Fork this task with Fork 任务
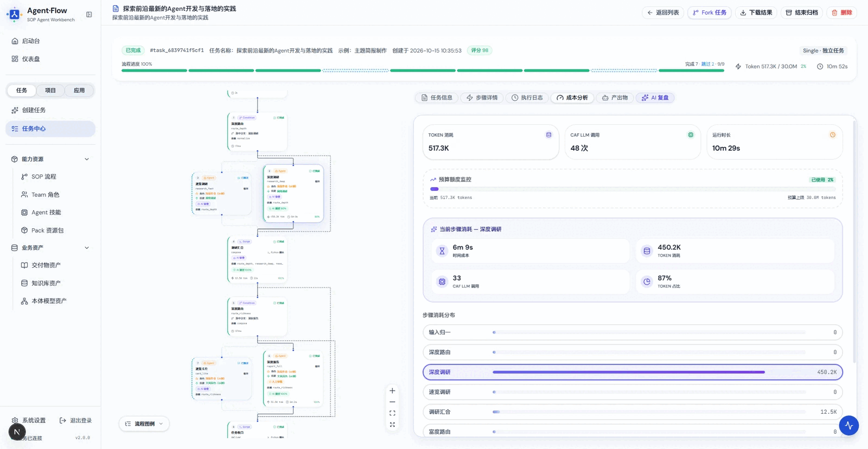868x449 pixels. (x=710, y=12)
